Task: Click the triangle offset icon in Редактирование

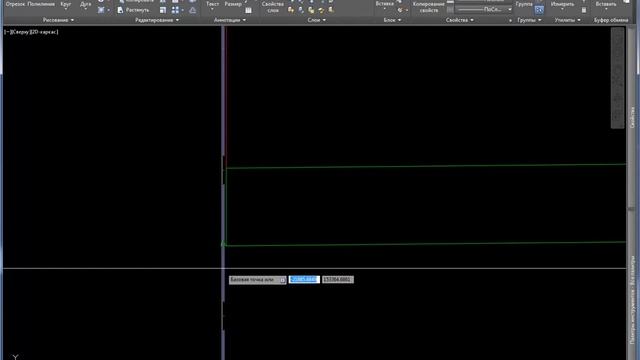Action: (x=193, y=10)
